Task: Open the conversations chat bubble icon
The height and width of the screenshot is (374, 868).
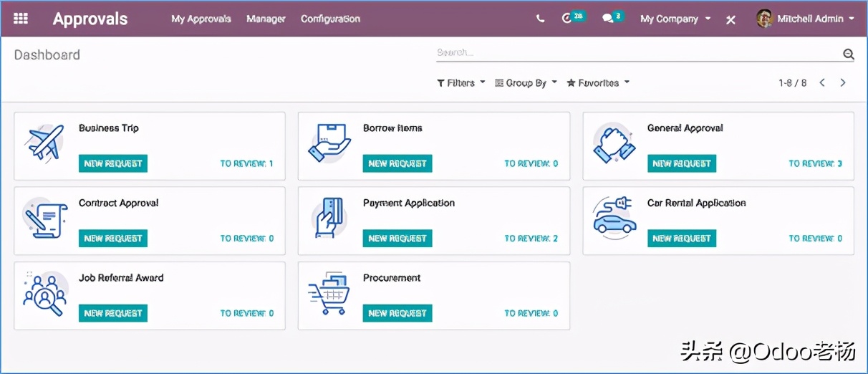Action: click(x=608, y=19)
